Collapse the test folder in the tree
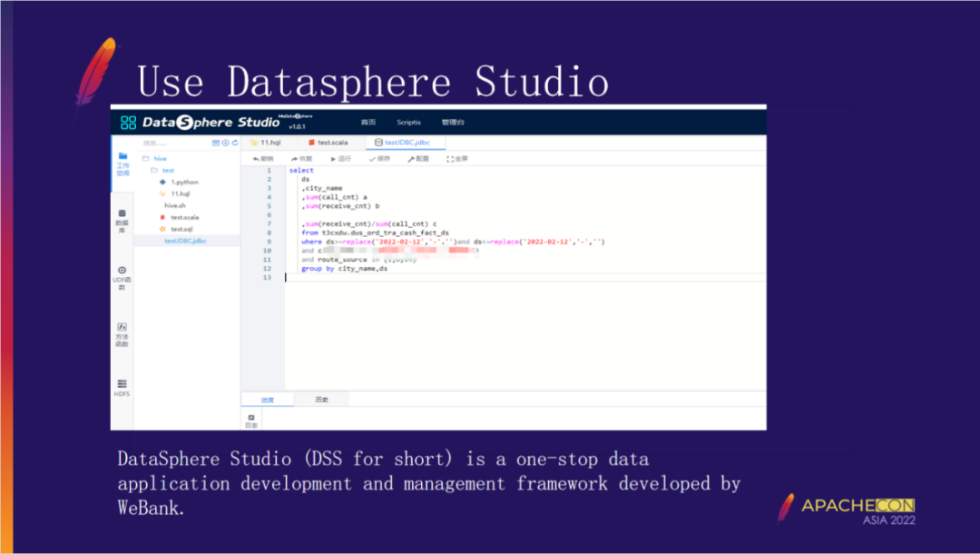 (x=162, y=170)
